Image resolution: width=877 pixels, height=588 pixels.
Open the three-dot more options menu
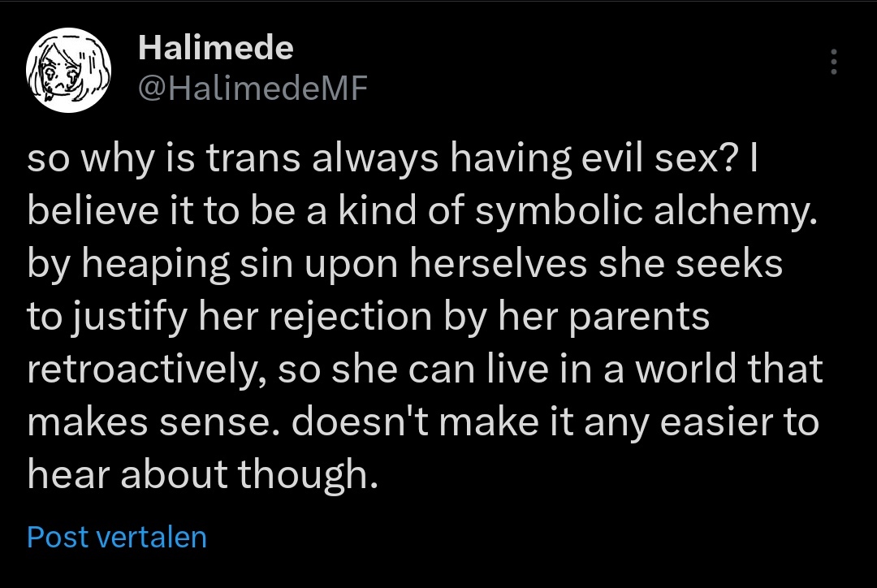click(x=834, y=62)
